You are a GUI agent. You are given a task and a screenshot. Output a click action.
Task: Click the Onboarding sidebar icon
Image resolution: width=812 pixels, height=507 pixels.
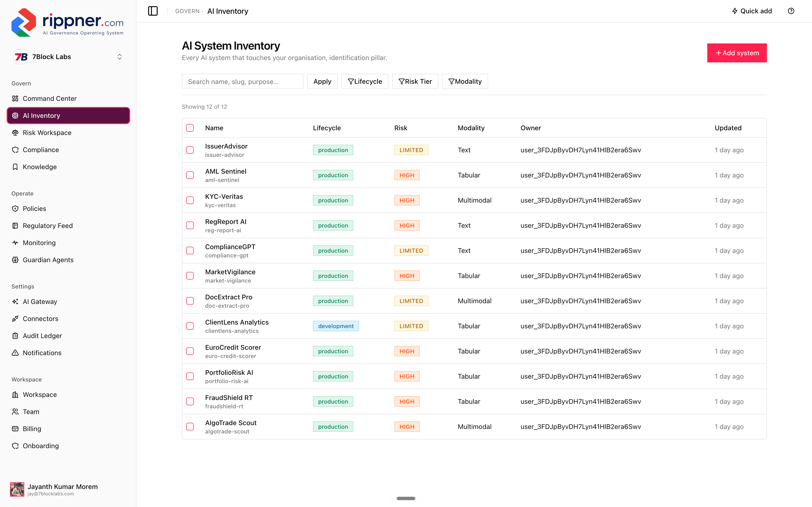(15, 446)
